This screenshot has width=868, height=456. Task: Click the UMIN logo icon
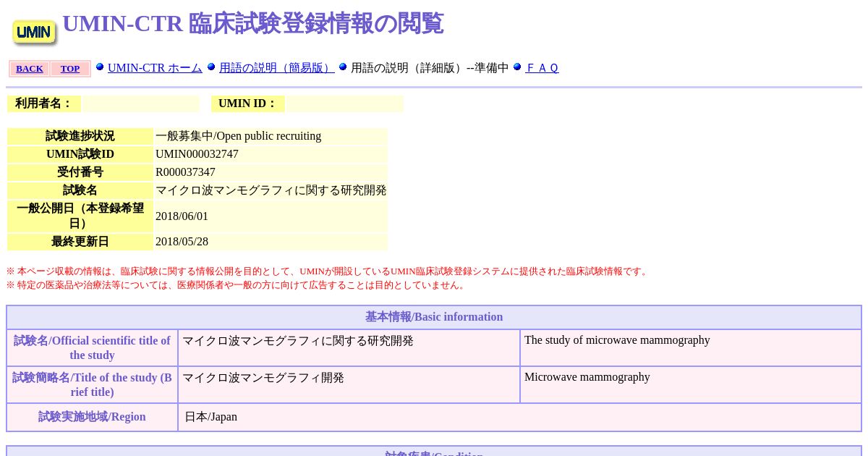34,32
